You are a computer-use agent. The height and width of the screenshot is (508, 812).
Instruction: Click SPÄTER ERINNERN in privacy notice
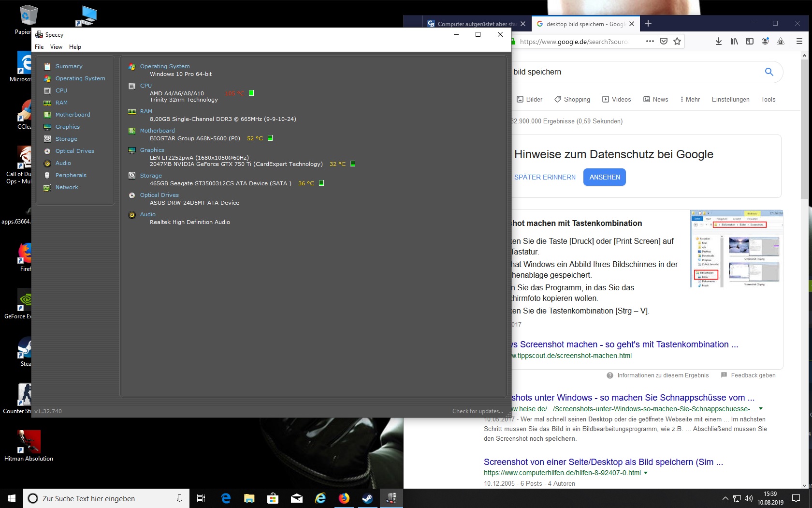coord(545,177)
